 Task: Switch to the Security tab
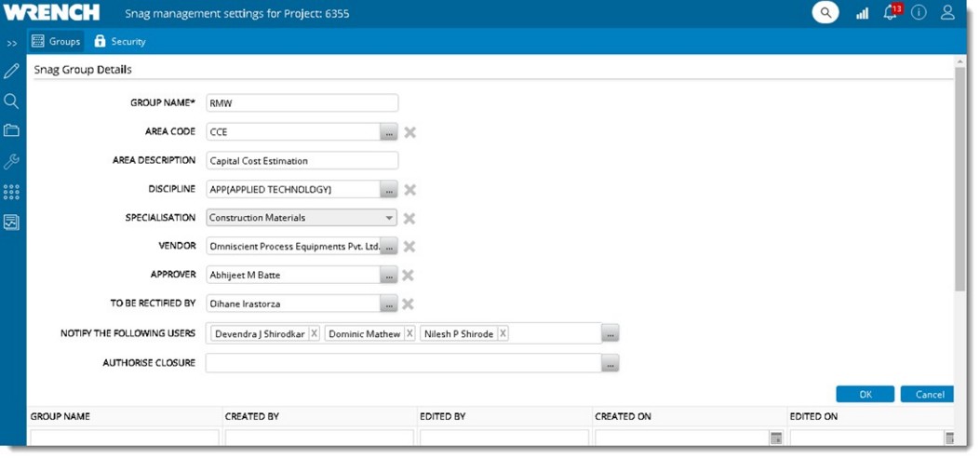click(119, 42)
